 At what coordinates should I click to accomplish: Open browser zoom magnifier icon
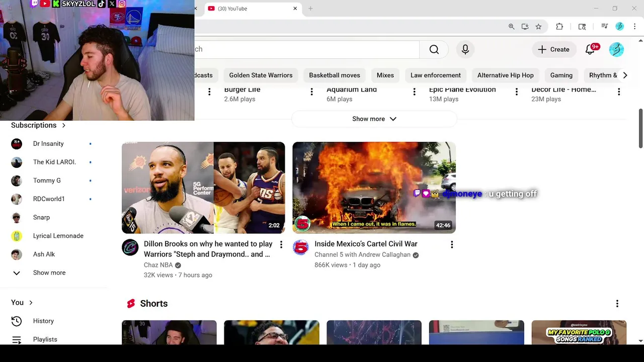[x=511, y=27]
